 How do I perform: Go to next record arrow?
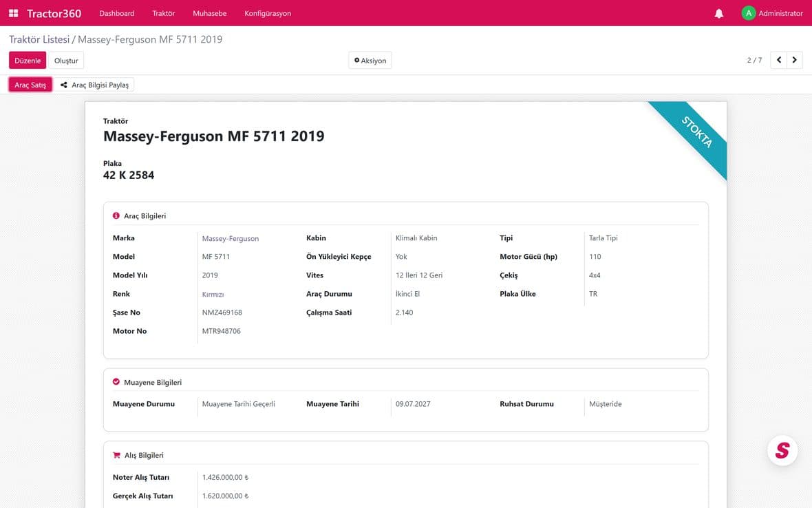[794, 60]
